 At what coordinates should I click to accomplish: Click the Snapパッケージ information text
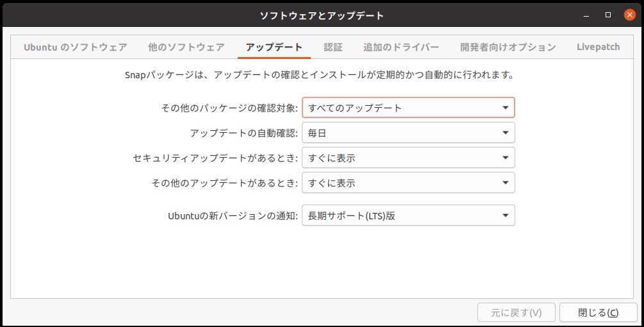point(320,75)
